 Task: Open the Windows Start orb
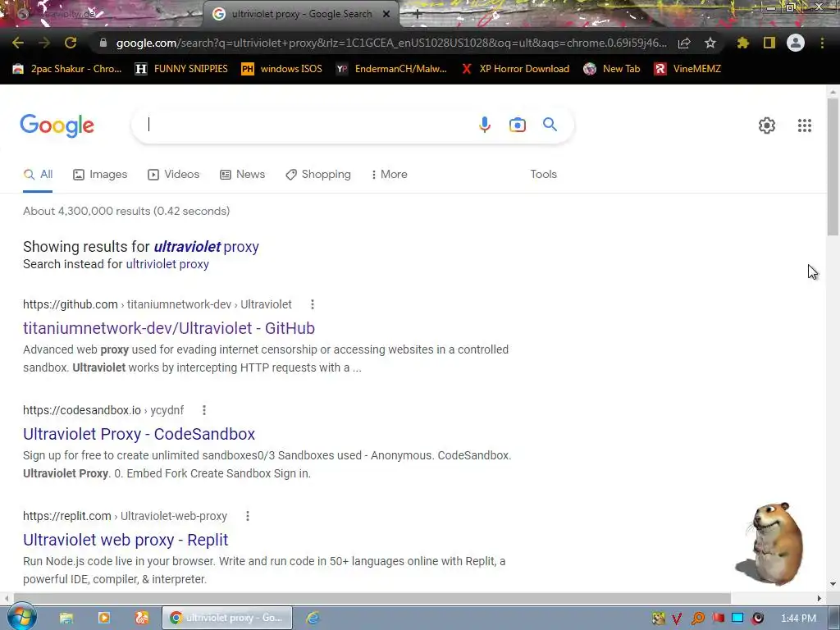(22, 618)
